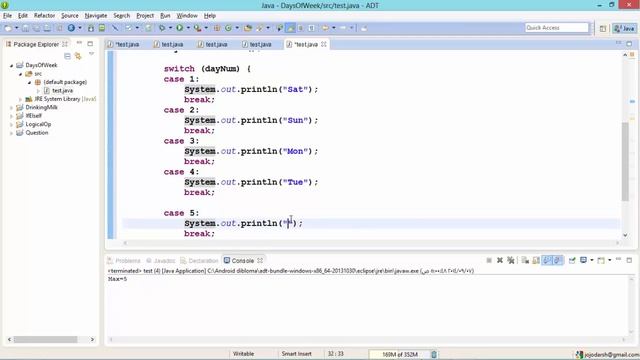Click the Open Console icon
Viewport: 640px width, 360px height.
click(x=601, y=260)
